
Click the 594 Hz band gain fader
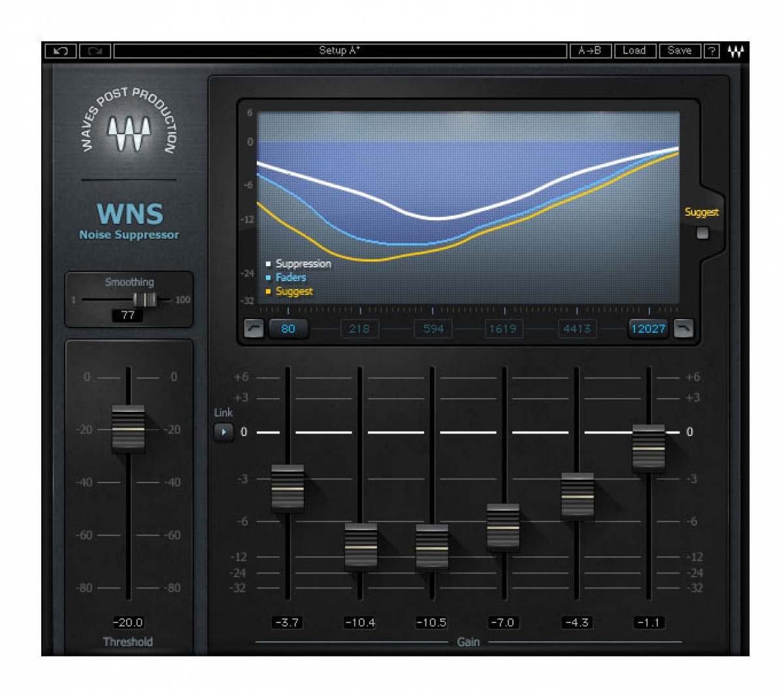pyautogui.click(x=432, y=548)
